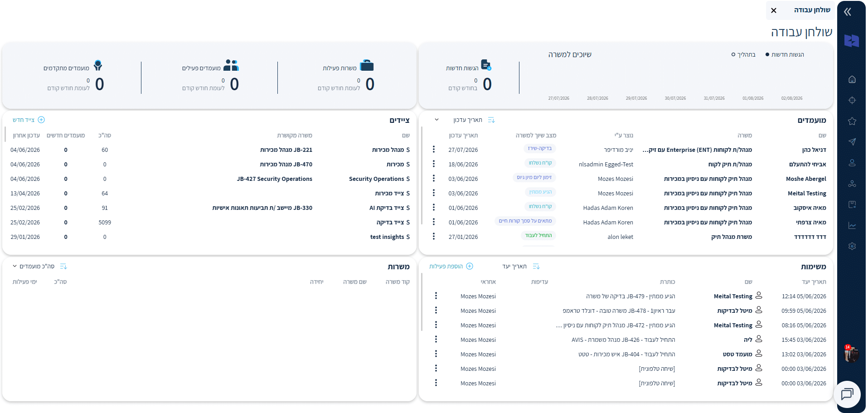Open the person candidates sidebar icon

[852, 163]
